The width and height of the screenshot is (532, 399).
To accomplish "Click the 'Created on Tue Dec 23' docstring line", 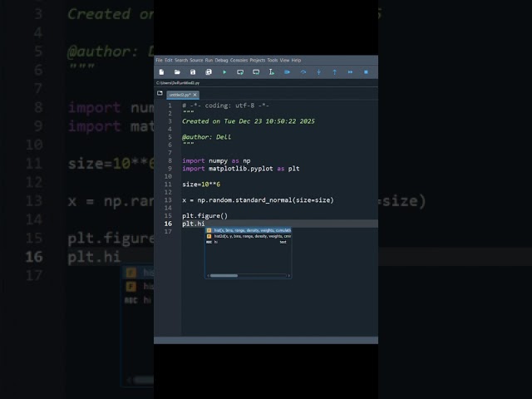I will click(249, 121).
